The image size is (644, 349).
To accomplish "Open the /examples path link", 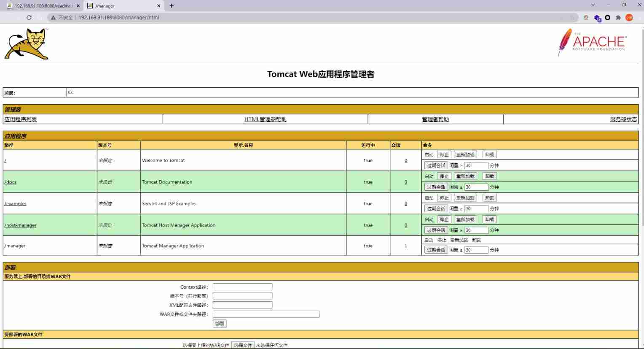I will tap(16, 204).
